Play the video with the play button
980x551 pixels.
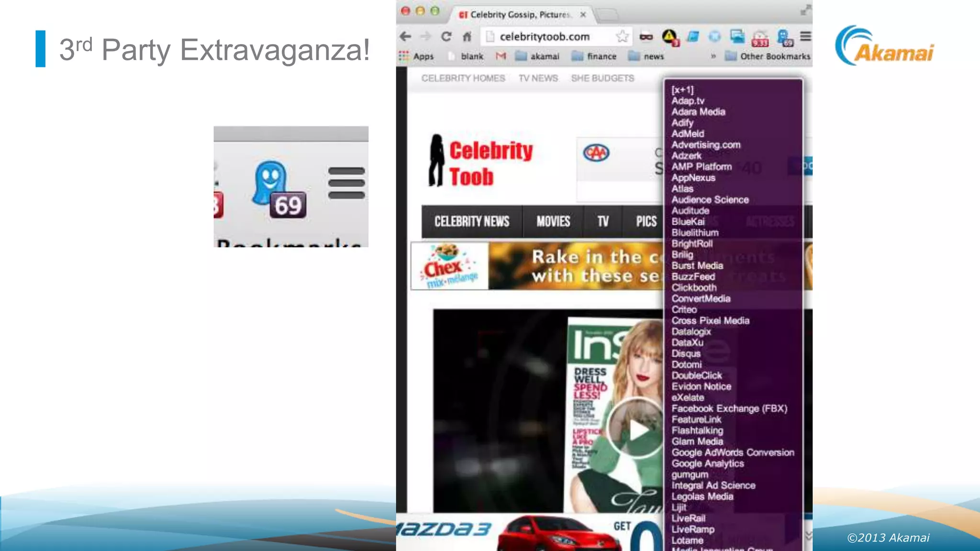(636, 429)
